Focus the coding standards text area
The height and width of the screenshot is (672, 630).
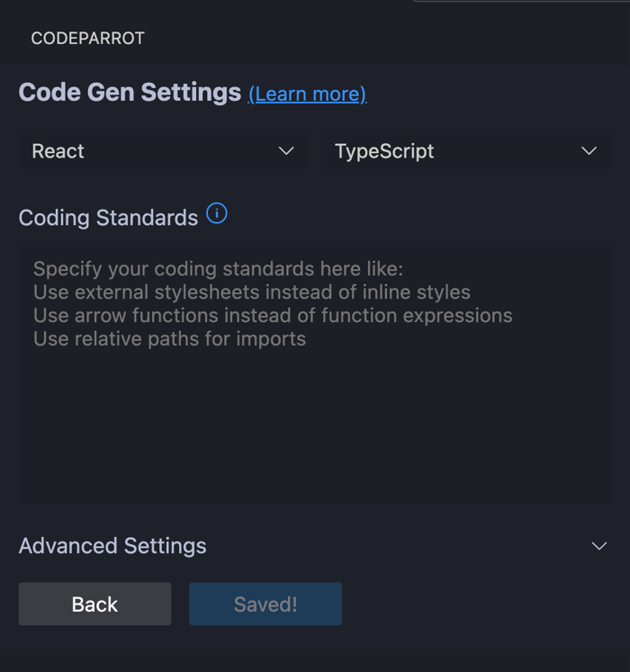tap(315, 372)
